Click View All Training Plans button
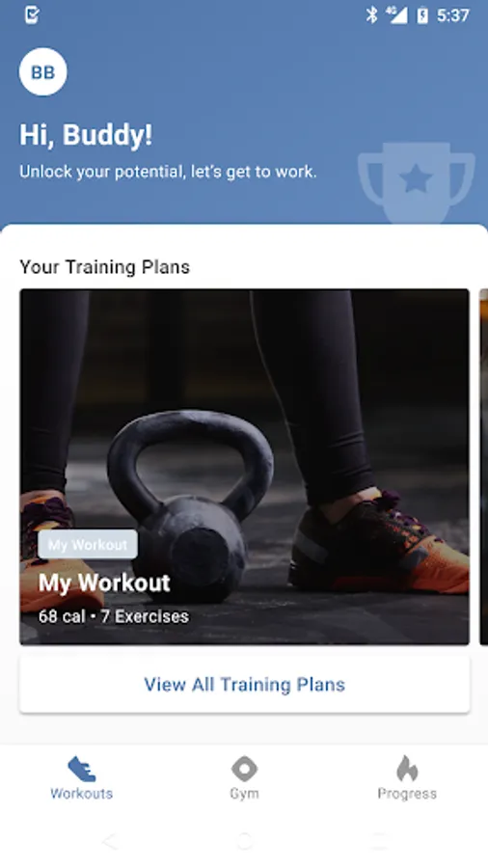Screen dimensions: 488x868 245,685
